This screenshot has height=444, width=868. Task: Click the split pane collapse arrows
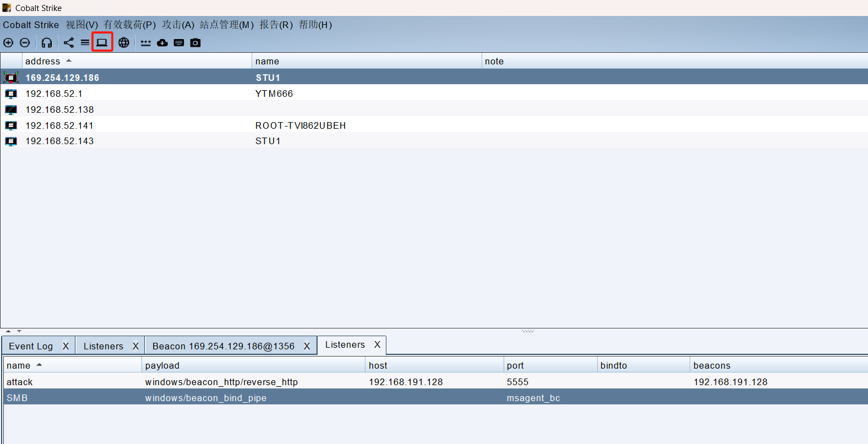click(x=14, y=331)
